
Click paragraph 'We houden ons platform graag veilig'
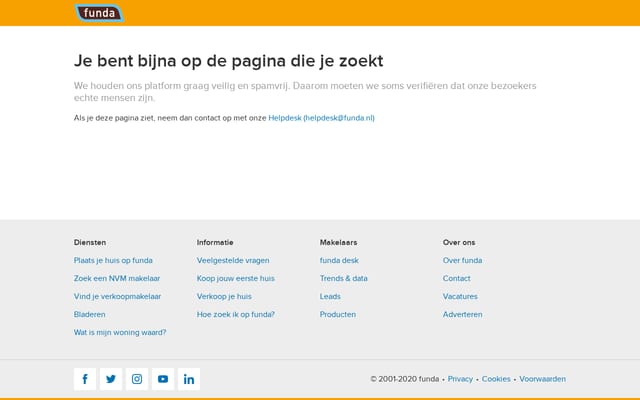(305, 91)
